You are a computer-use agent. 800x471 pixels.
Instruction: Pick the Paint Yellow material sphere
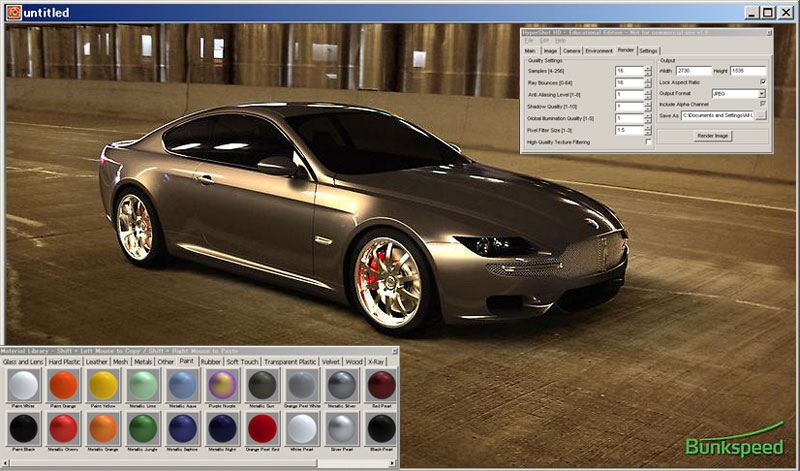click(103, 385)
